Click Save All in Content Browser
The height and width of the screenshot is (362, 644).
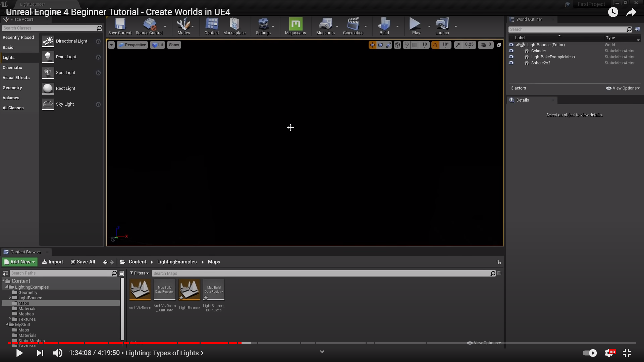coord(83,262)
